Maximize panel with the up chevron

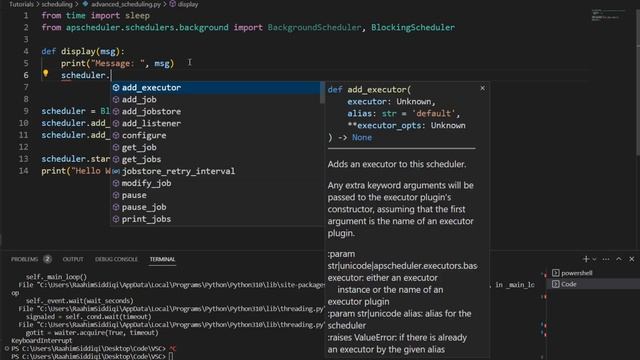pos(619,259)
